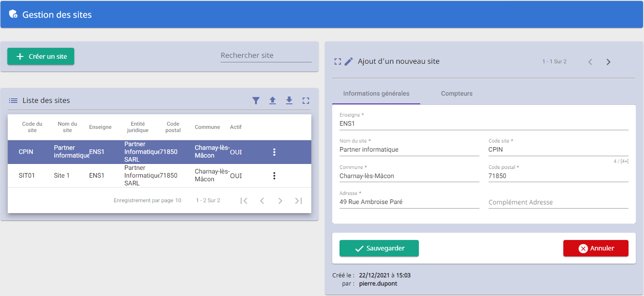The height and width of the screenshot is (296, 644).
Task: Expand the site detail panel to fullscreen
Action: point(338,61)
